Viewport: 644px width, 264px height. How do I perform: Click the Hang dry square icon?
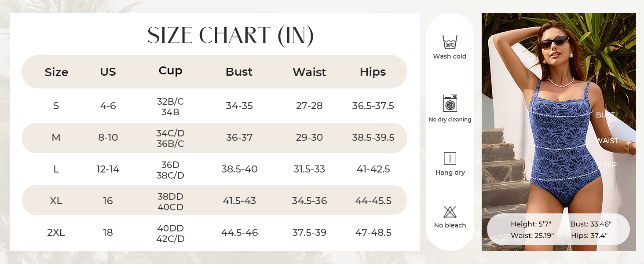[x=450, y=158]
